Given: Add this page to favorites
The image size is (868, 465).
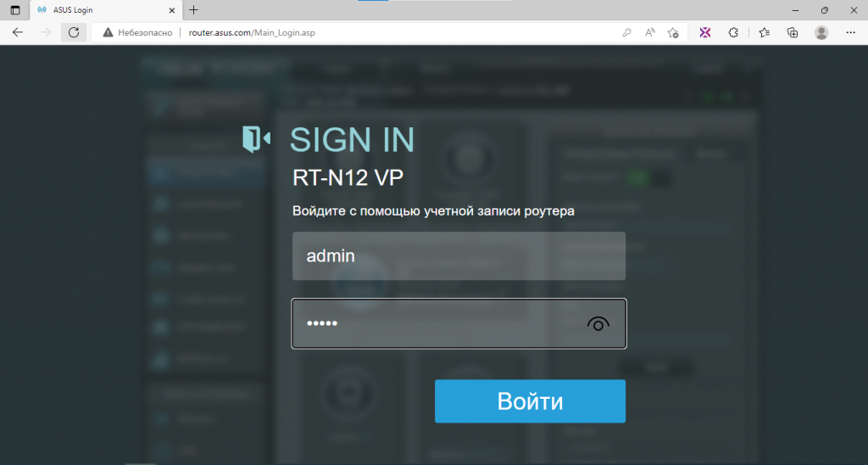Looking at the screenshot, I should (x=673, y=33).
